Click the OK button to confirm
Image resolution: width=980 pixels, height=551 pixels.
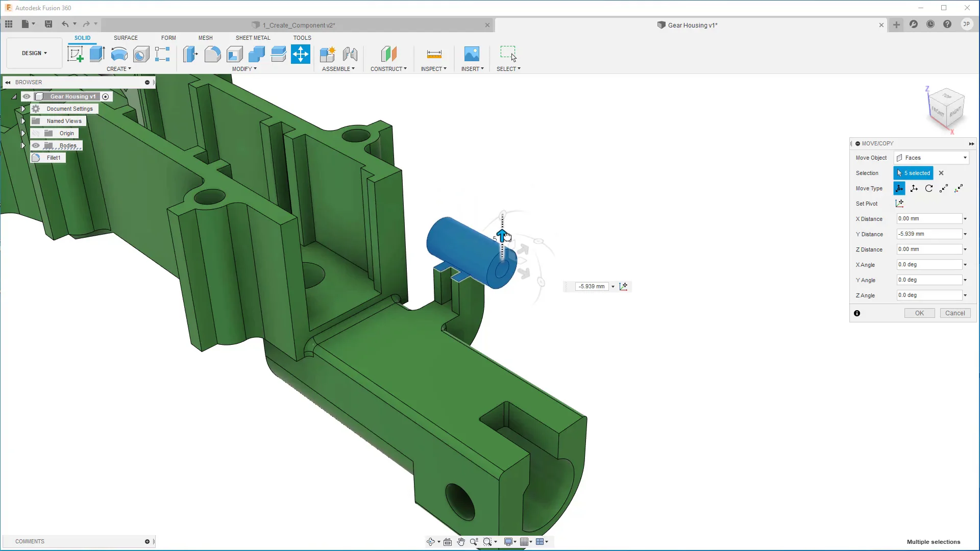coord(920,313)
